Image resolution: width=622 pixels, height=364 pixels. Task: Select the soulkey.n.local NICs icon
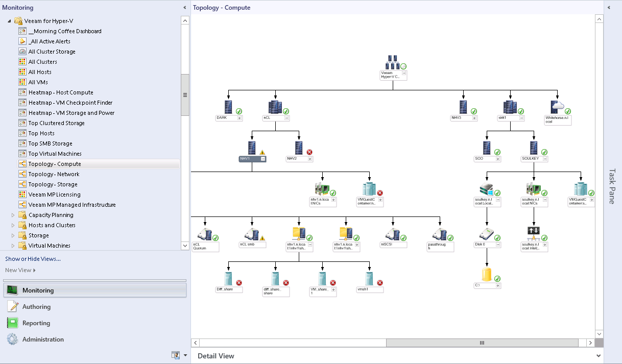[x=534, y=189]
